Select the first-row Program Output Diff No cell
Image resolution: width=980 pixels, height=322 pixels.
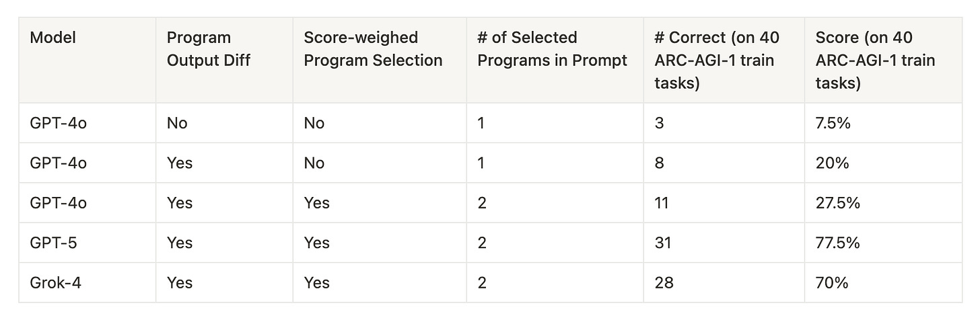coord(224,123)
